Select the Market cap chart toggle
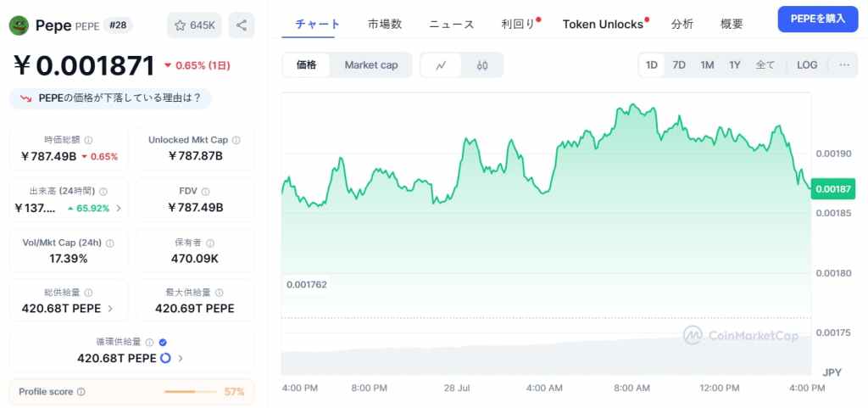 pos(371,64)
